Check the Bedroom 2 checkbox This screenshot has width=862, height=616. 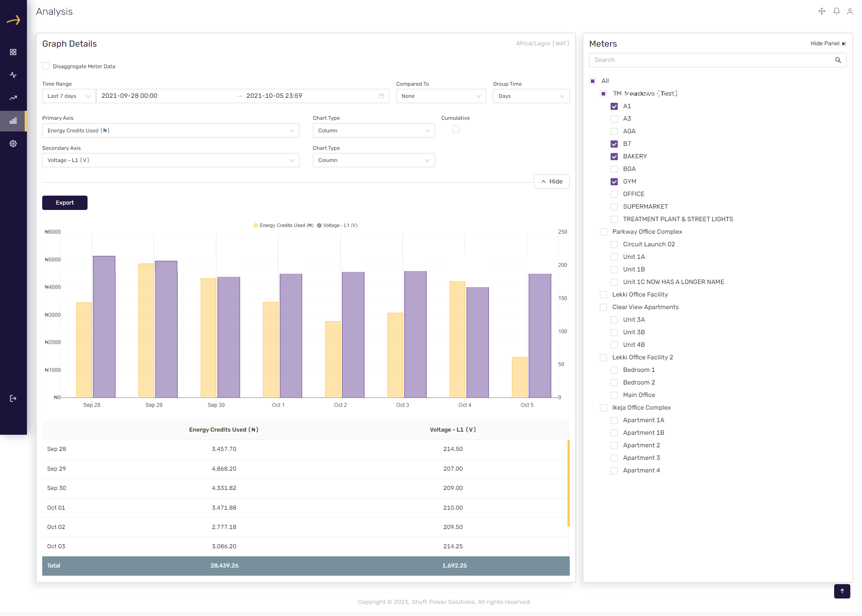614,383
